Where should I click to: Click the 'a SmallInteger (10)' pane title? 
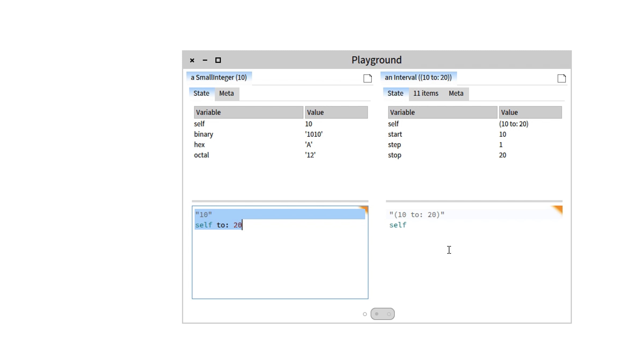(x=219, y=78)
